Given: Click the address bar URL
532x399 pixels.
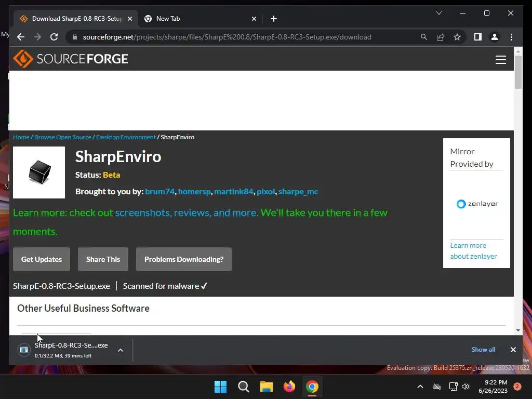Looking at the screenshot, I should 227,37.
